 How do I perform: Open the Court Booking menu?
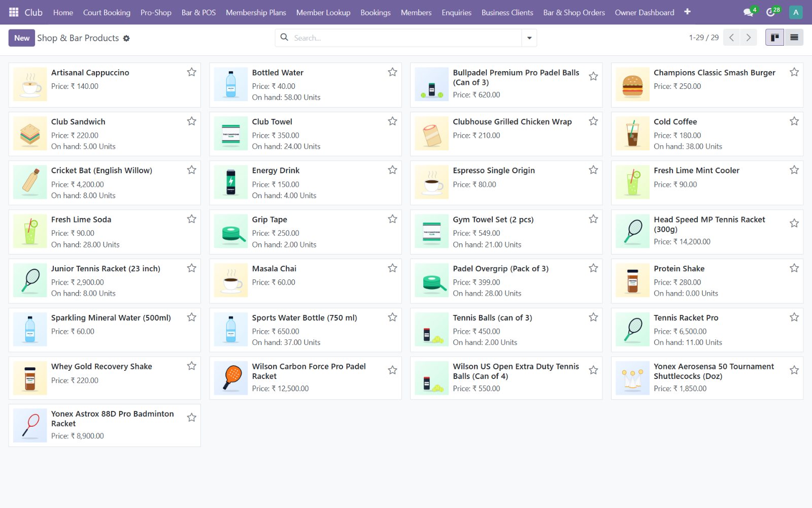107,12
